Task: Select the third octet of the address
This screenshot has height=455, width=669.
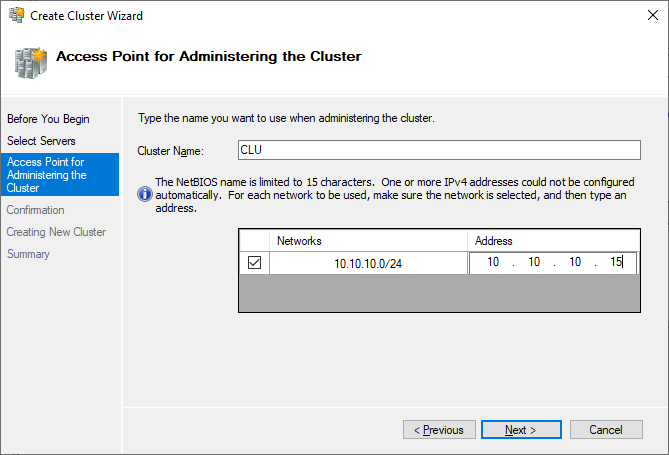Action: 575,262
